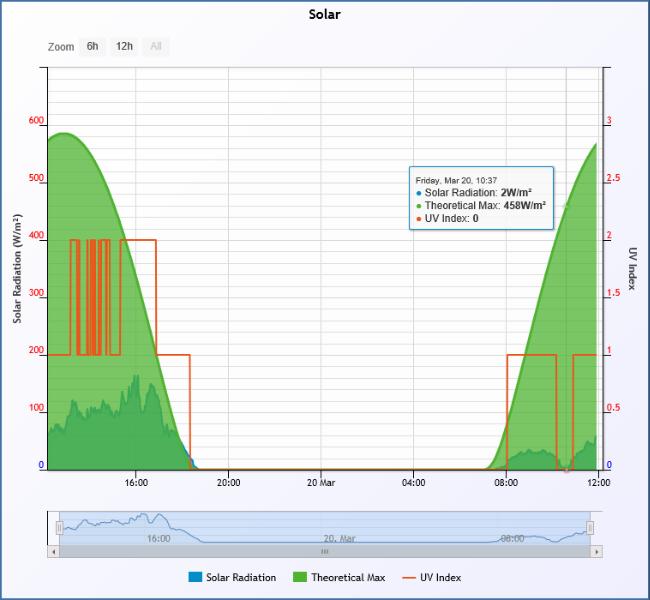Viewport: 650px width, 600px height.
Task: Click the All zoom range button
Action: [155, 46]
